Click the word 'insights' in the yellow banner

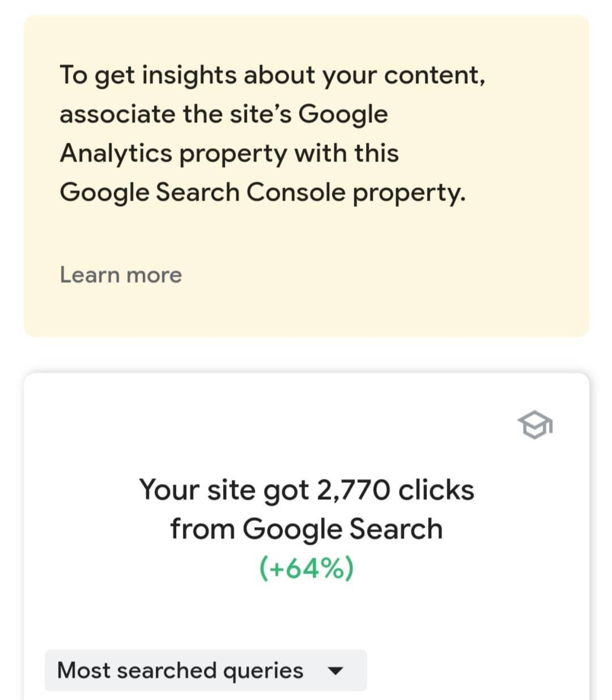click(x=189, y=75)
